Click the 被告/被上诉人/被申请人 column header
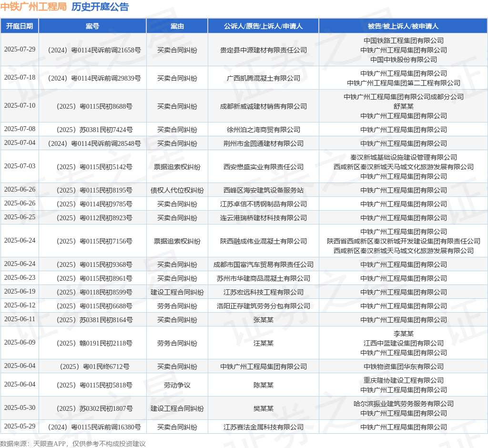Viewport: 488px width, 448px height. coord(403,26)
